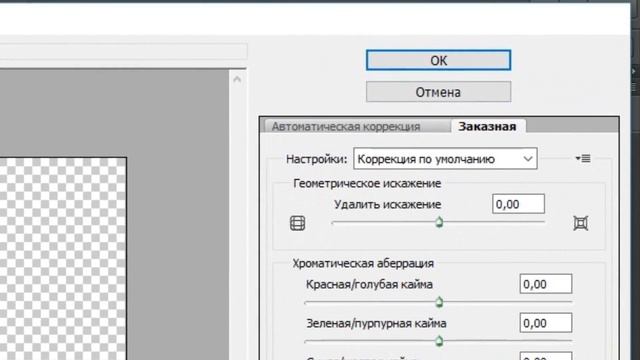Click the pincushion distortion icon
Image resolution: width=640 pixels, height=360 pixels.
tap(580, 223)
